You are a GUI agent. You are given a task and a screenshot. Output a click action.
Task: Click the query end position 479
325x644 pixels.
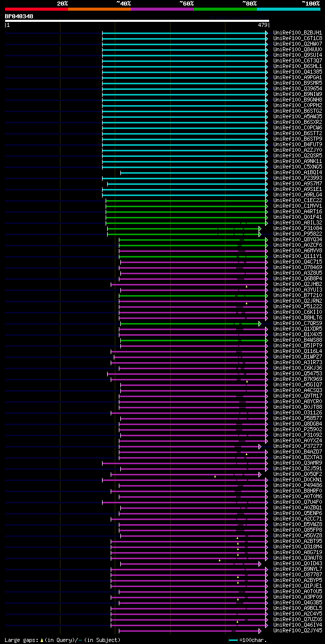tap(263, 25)
